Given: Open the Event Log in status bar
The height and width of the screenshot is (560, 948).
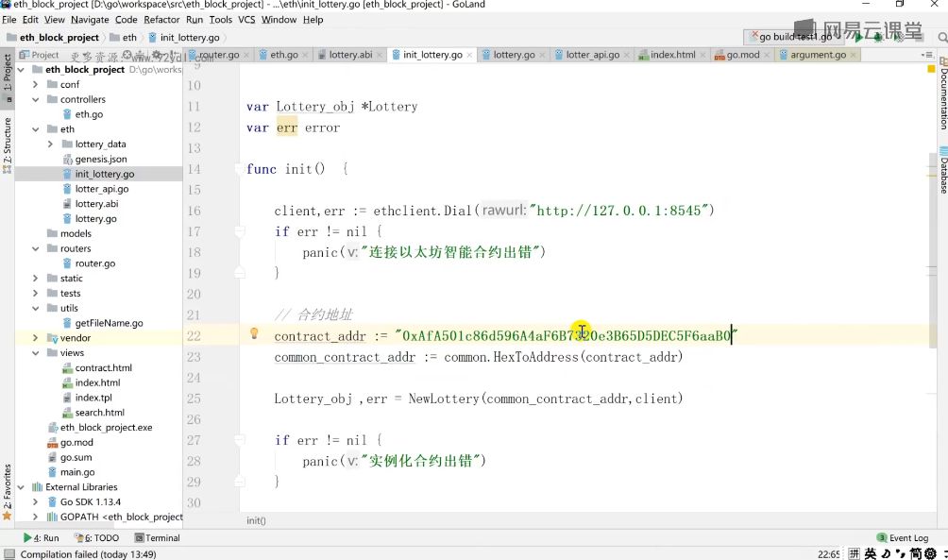Looking at the screenshot, I should click(x=902, y=537).
